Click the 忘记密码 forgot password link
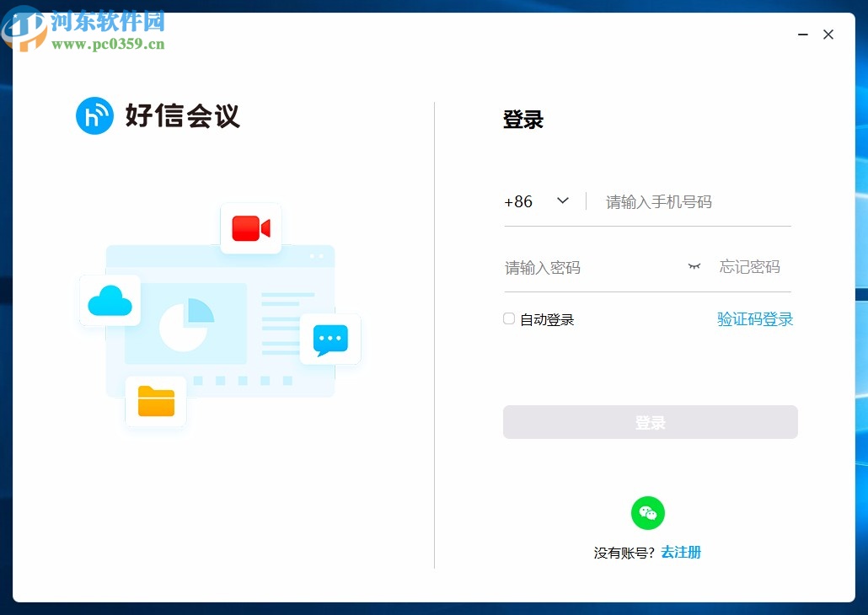 748,266
